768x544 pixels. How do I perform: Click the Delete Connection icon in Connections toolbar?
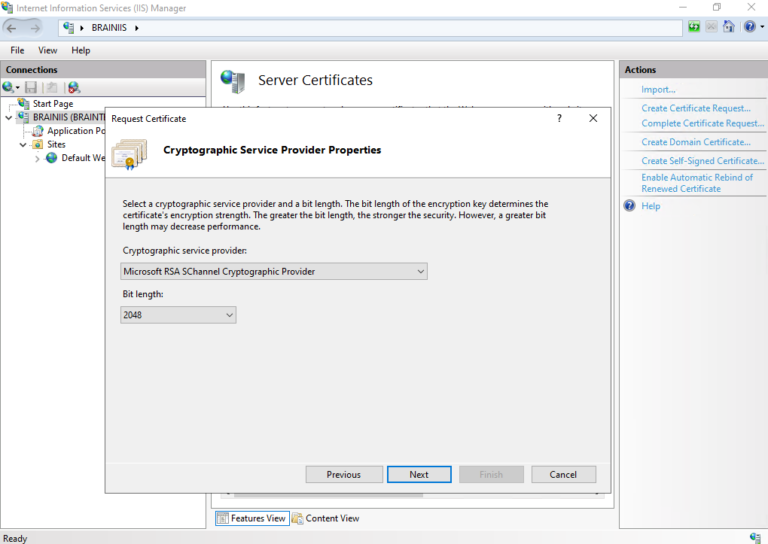click(73, 87)
